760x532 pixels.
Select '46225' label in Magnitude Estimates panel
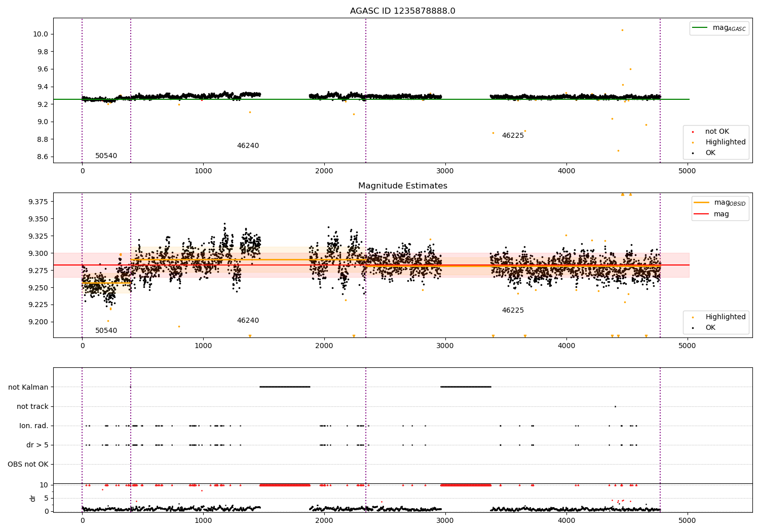513,311
